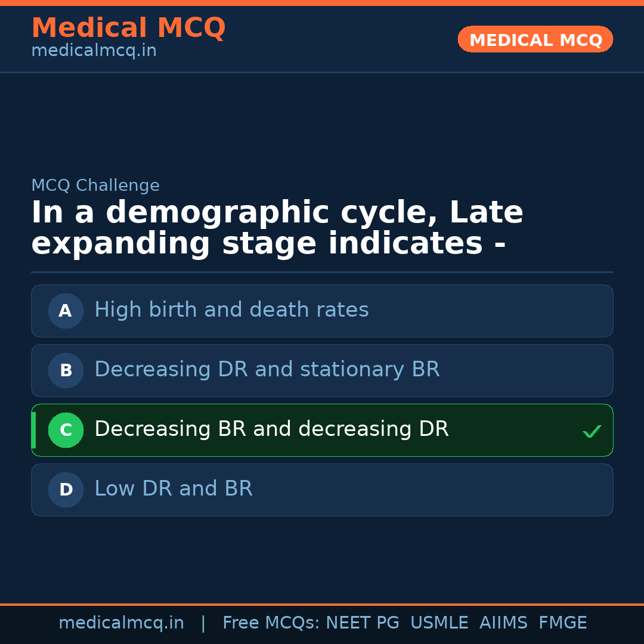Select answer option B about stationary BR

322,370
